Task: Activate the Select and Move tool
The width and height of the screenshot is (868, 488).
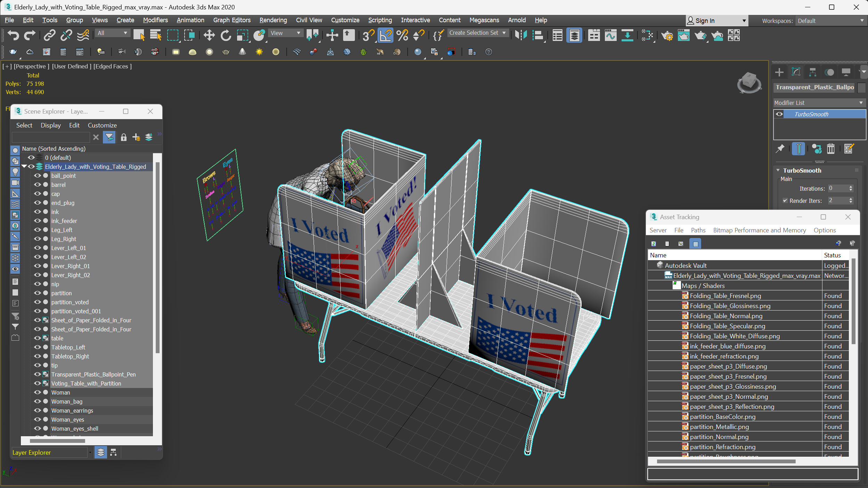Action: (x=209, y=35)
